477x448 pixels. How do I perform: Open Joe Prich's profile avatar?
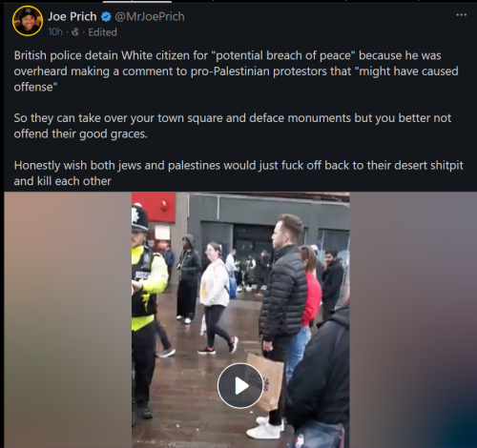28,21
